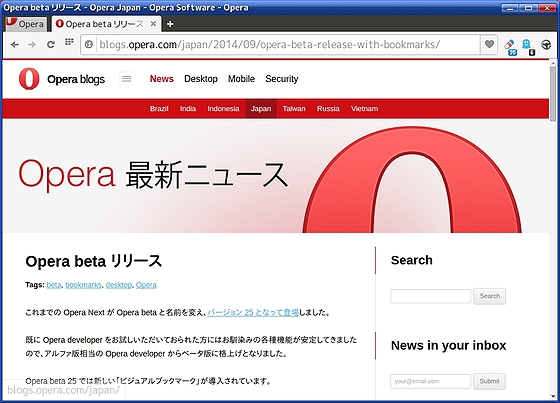Open the 'Opera' tag link

[146, 285]
